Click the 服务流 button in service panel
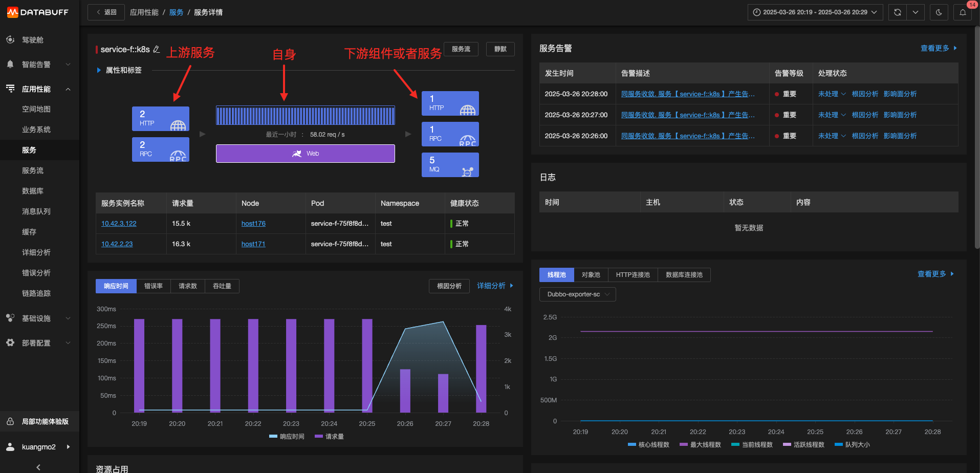 [461, 49]
